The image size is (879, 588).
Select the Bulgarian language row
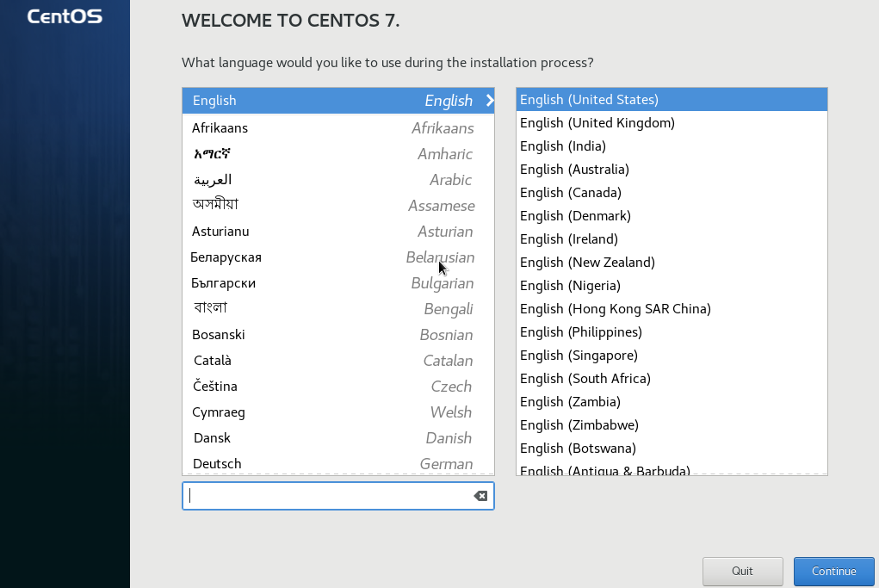338,283
